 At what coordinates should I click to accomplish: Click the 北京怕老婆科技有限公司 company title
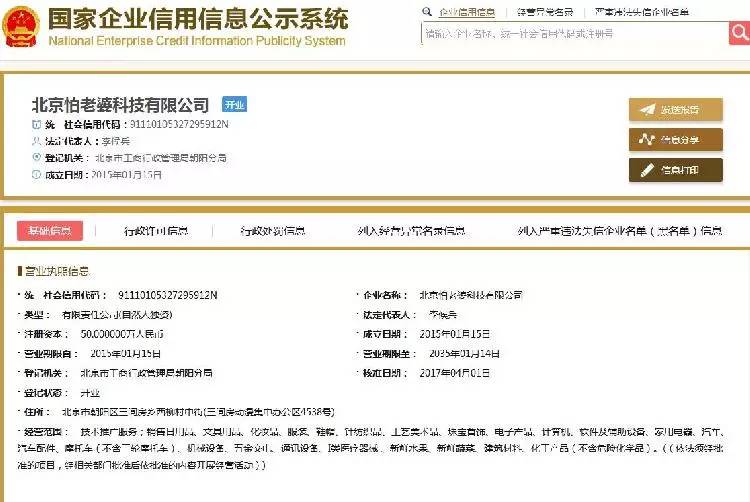121,104
